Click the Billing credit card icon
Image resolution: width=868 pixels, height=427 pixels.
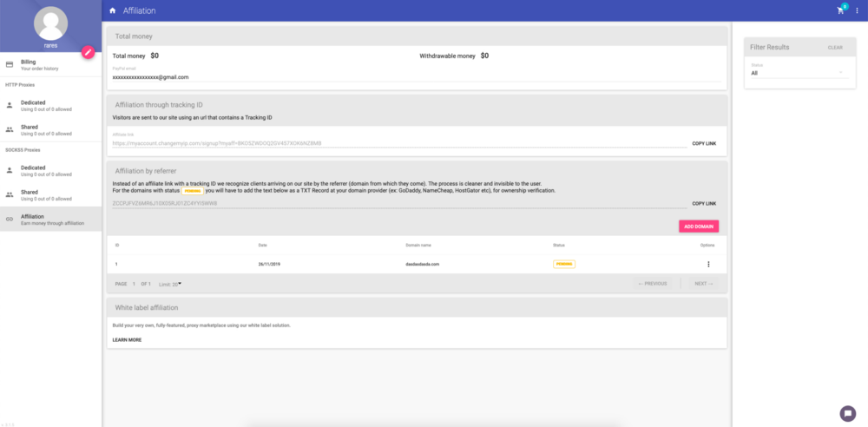pos(10,64)
